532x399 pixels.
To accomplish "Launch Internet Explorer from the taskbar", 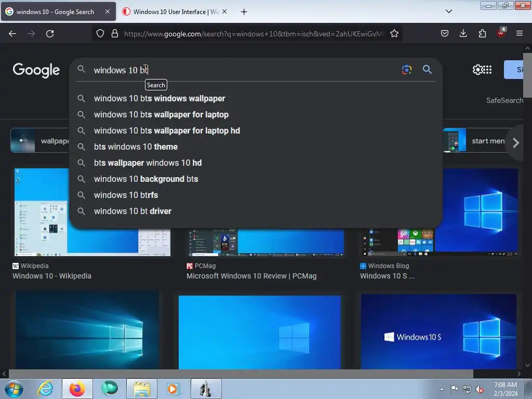I will pyautogui.click(x=46, y=389).
